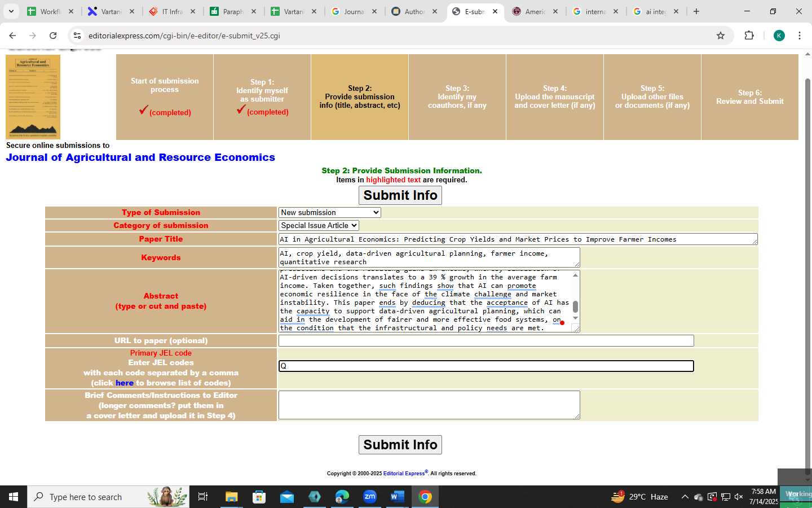Viewport: 812px width, 508px height.
Task: Click the network icon in system tray
Action: (725, 497)
